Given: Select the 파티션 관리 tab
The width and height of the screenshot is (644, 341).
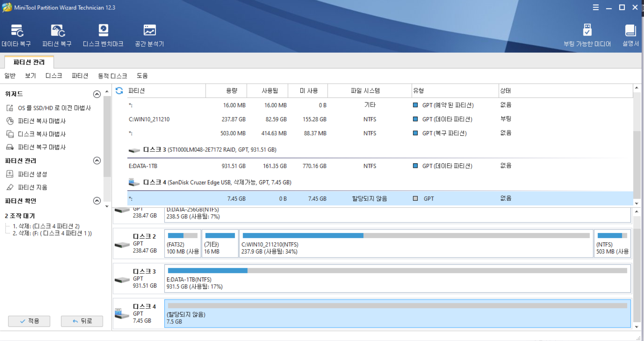Looking at the screenshot, I should [29, 62].
